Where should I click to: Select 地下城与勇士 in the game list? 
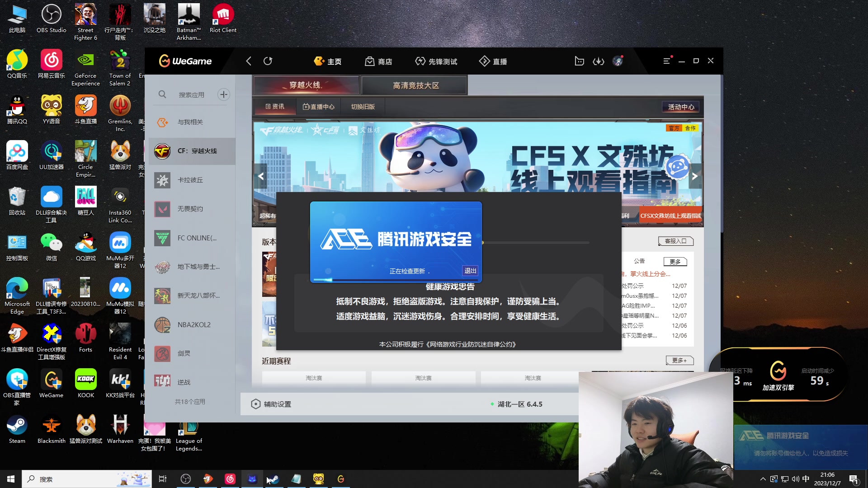tap(192, 267)
